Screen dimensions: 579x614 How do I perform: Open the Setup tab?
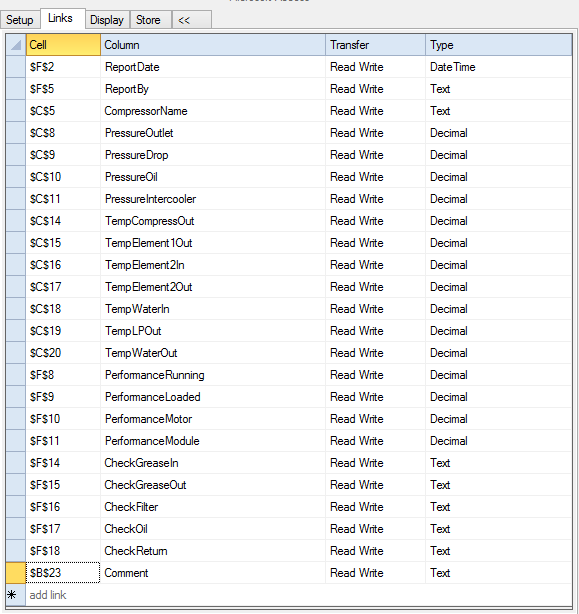click(x=20, y=20)
